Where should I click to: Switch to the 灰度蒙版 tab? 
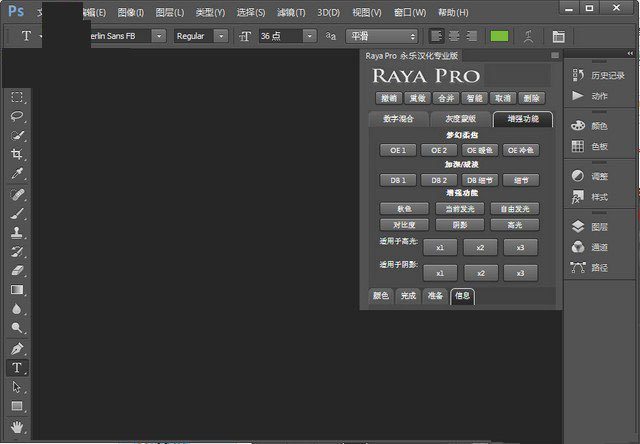tap(460, 119)
